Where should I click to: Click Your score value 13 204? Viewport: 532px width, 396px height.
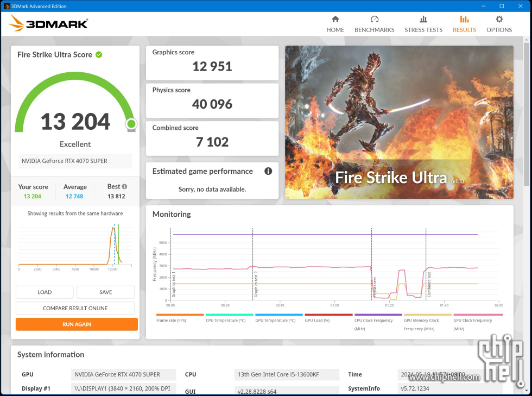click(x=32, y=196)
